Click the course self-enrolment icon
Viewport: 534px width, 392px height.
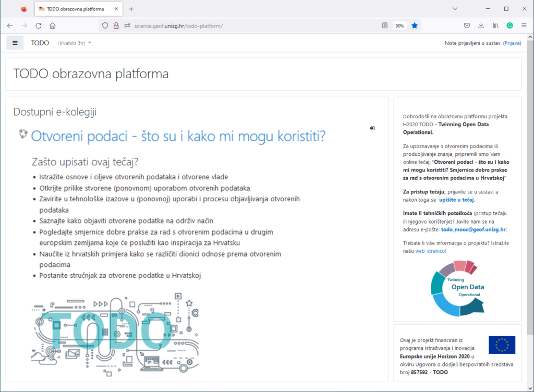click(x=372, y=128)
